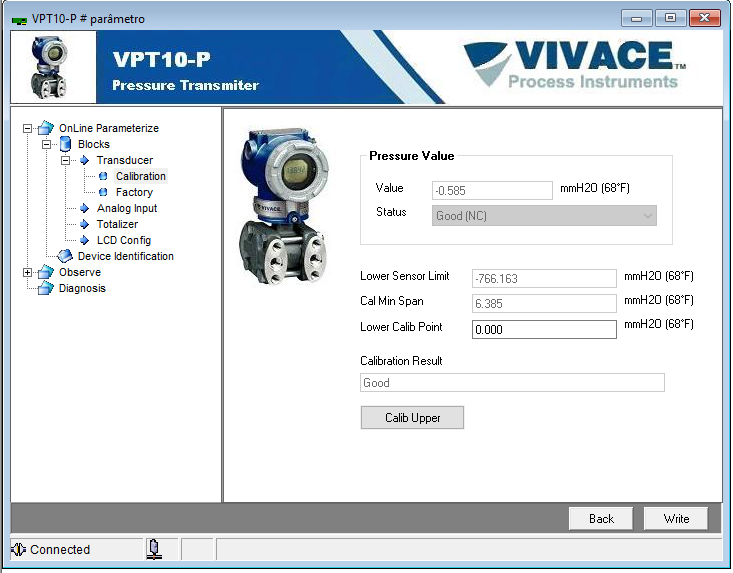This screenshot has width=733, height=573.
Task: Open the Totalizer block
Action: click(x=117, y=224)
